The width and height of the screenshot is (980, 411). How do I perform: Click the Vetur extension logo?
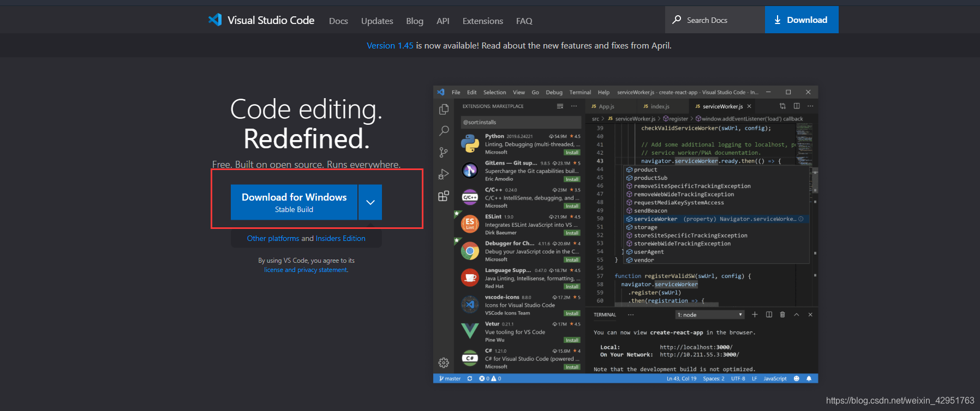[x=470, y=331]
